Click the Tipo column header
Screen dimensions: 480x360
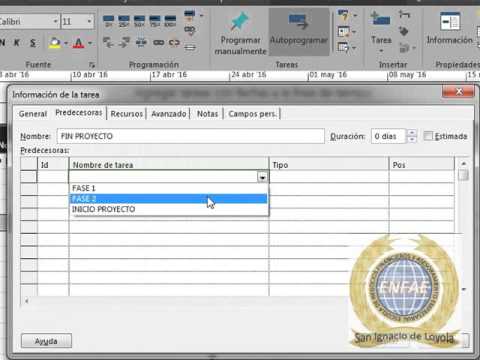point(329,165)
